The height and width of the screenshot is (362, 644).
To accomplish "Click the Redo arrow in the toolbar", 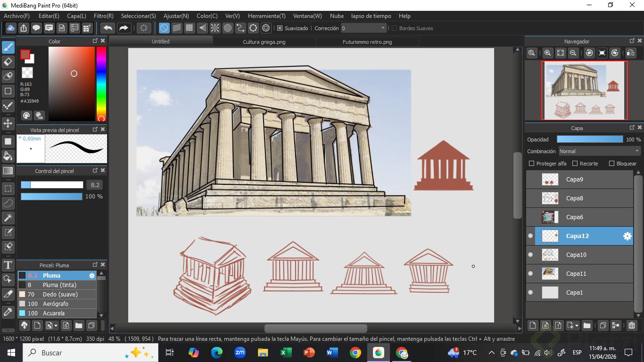I will pyautogui.click(x=124, y=28).
